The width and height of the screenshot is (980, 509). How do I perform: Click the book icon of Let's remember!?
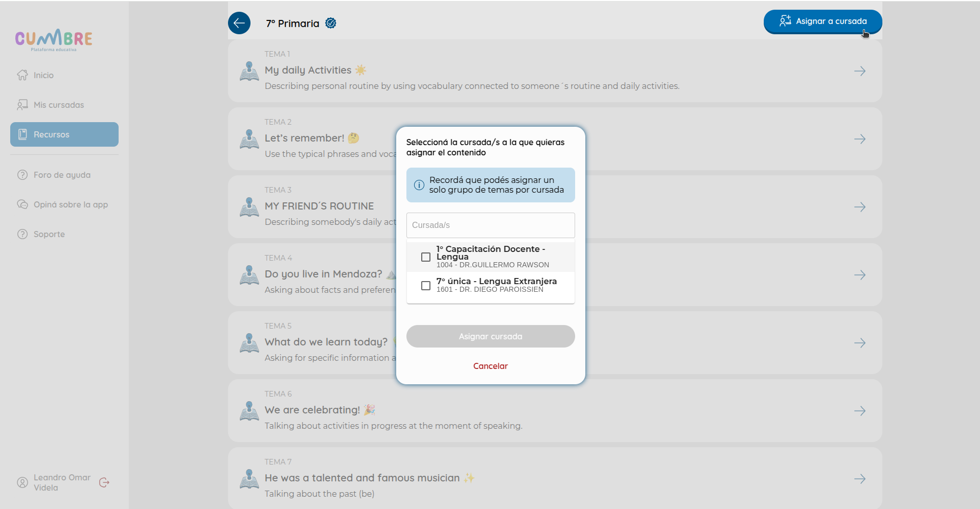[x=249, y=139]
